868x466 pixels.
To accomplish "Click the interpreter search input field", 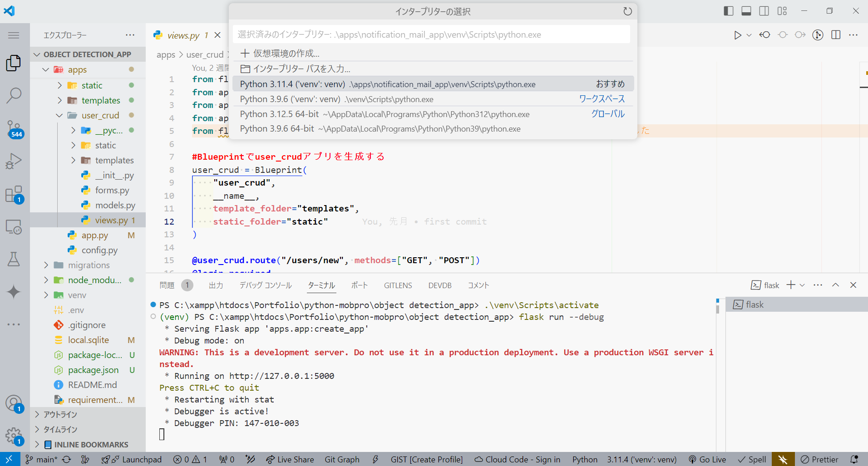I will click(430, 34).
